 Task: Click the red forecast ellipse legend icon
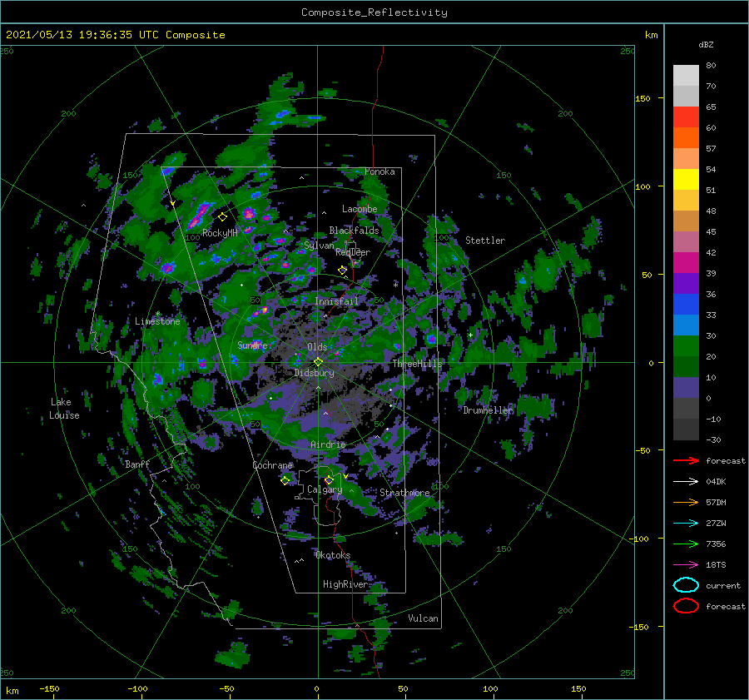[686, 606]
